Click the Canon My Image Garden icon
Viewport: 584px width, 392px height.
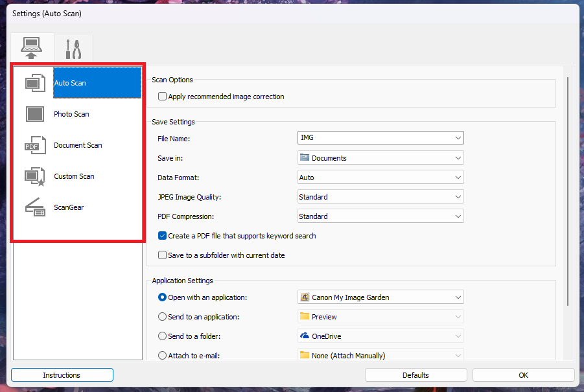[x=305, y=297]
